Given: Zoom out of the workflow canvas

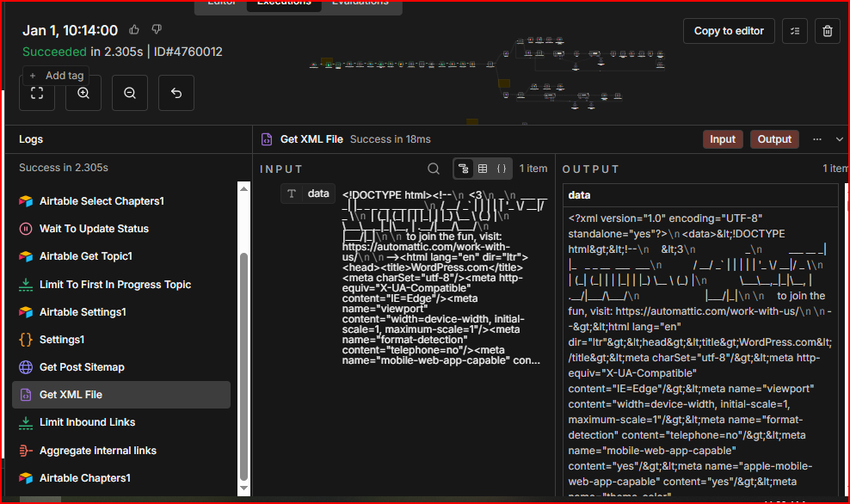Looking at the screenshot, I should pyautogui.click(x=130, y=93).
